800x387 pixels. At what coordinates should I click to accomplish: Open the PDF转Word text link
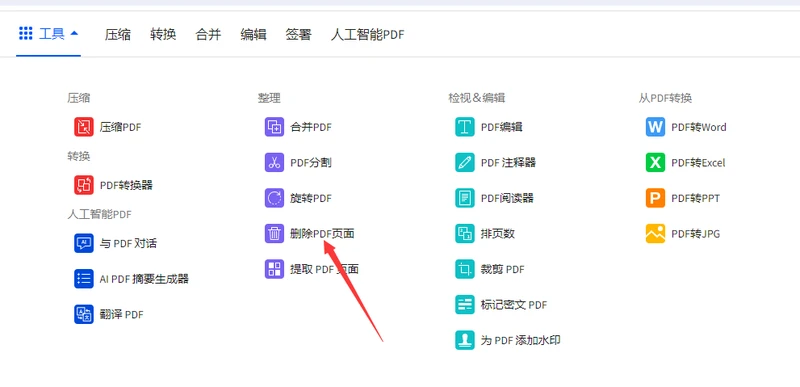click(699, 127)
